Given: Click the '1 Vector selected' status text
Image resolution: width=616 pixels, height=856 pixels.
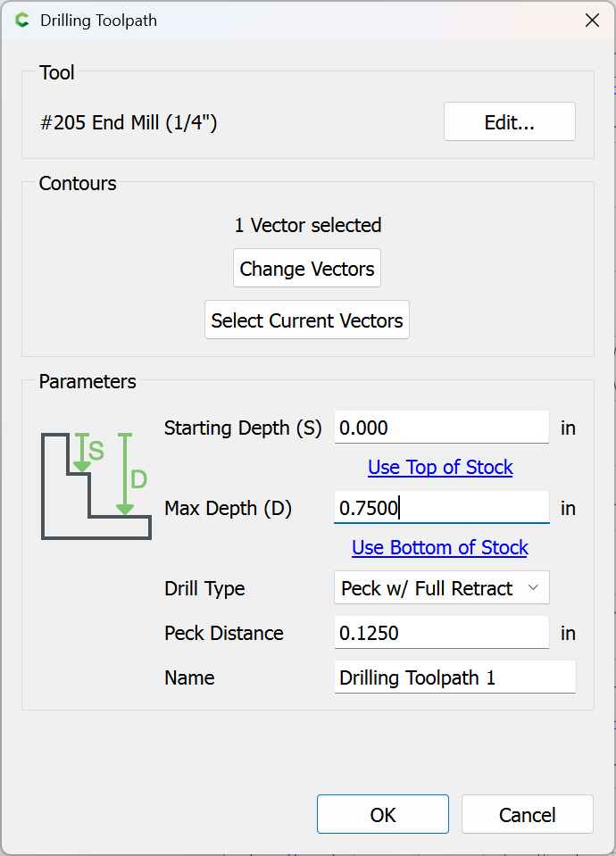Looking at the screenshot, I should [307, 225].
